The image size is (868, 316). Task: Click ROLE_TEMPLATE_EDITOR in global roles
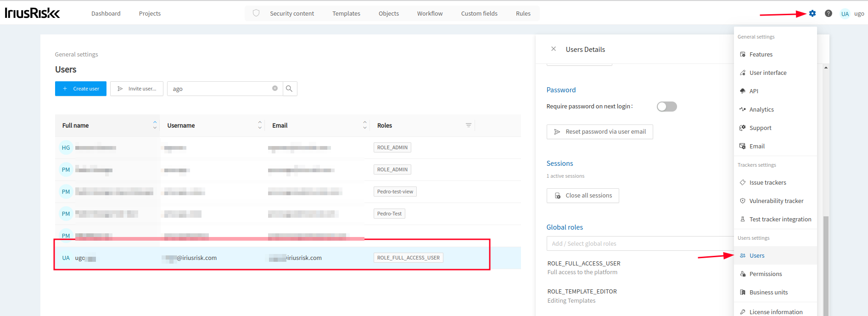point(582,292)
